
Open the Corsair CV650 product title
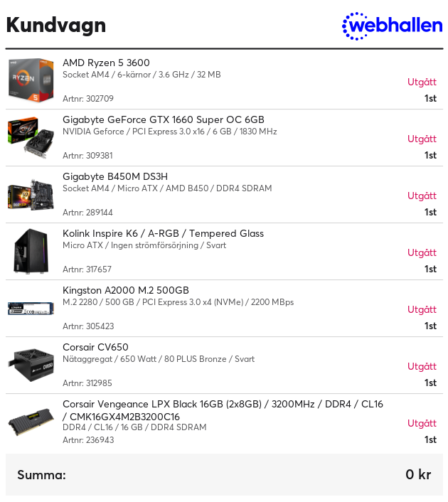[x=95, y=348]
